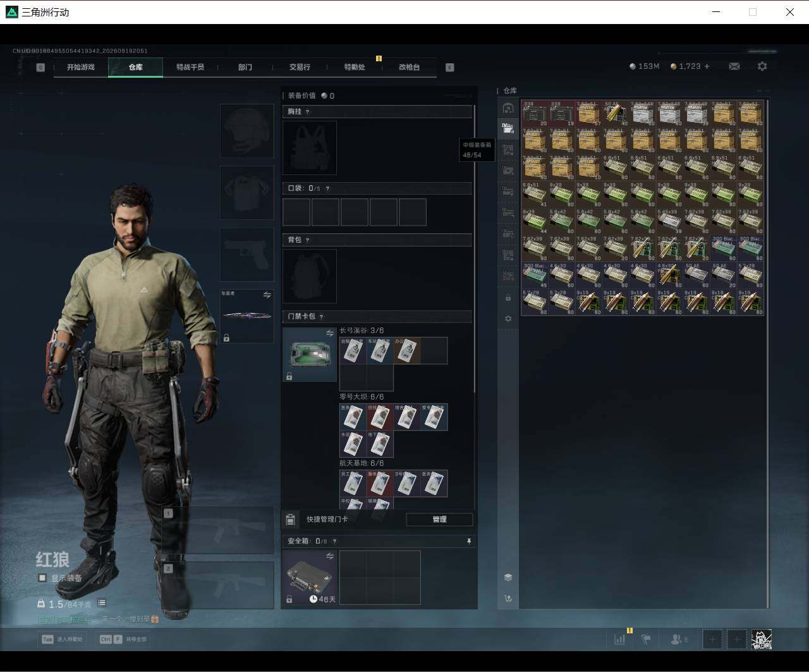The image size is (809, 672).
Task: Click the pistol equipment slot
Action: [x=246, y=255]
